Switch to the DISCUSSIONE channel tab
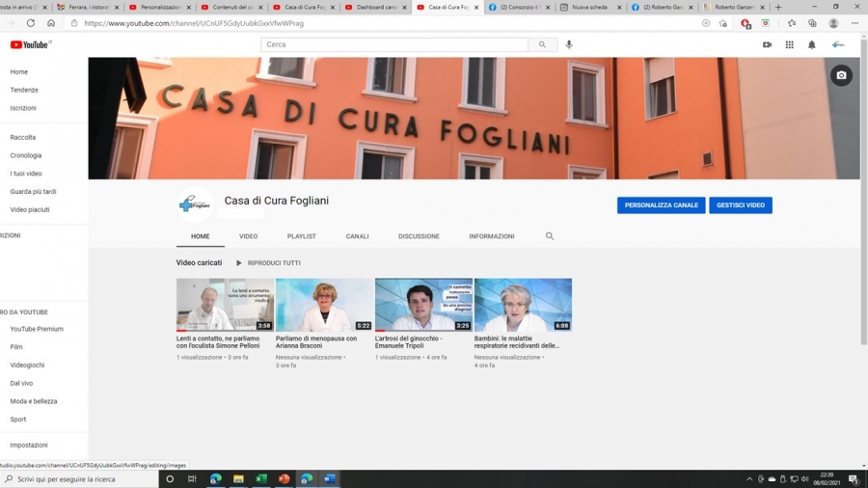Image resolution: width=868 pixels, height=488 pixels. (419, 236)
